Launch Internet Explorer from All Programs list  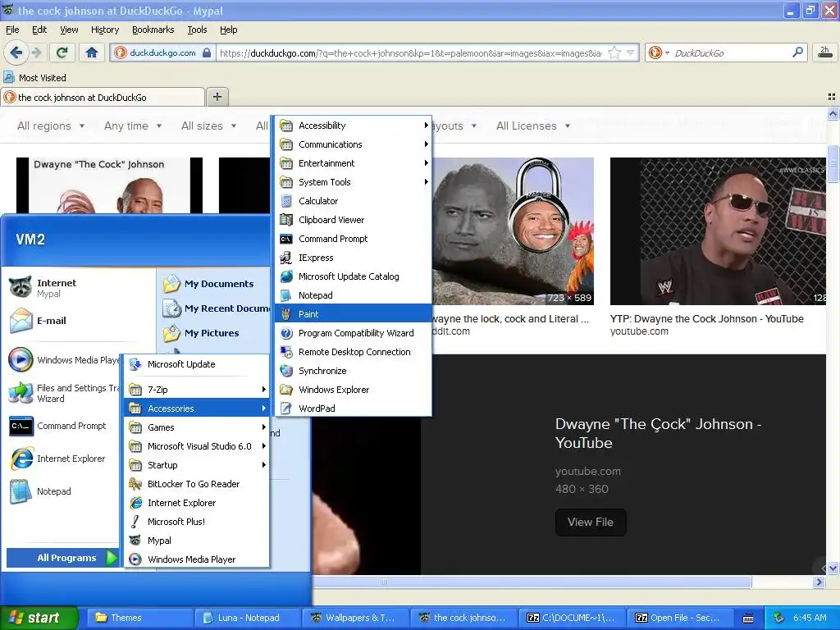pos(197,503)
